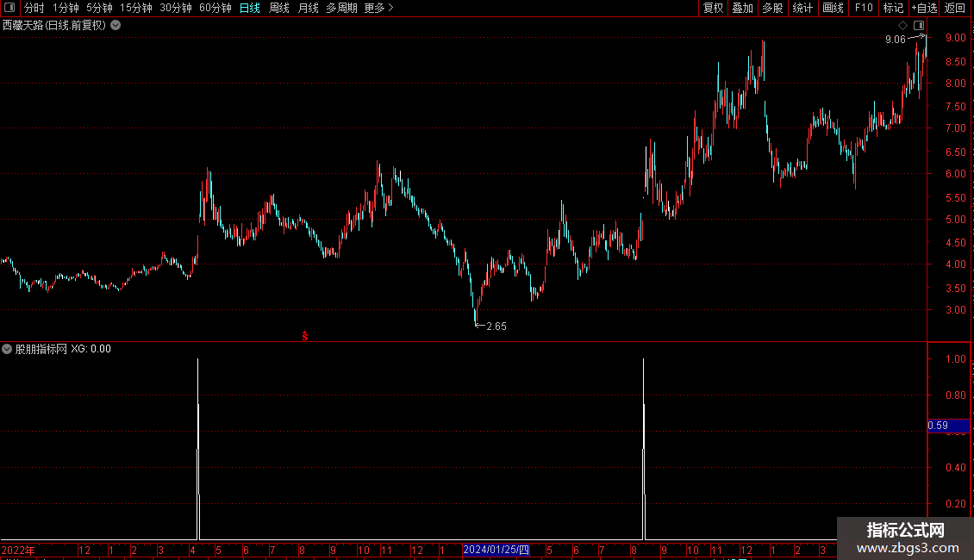Click the 9.06 high price label

895,40
